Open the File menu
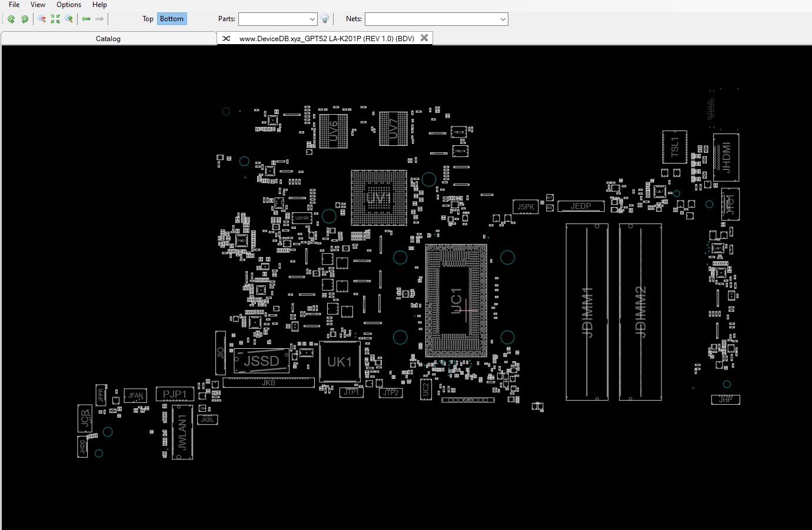This screenshot has height=530, width=812. pyautogui.click(x=14, y=5)
